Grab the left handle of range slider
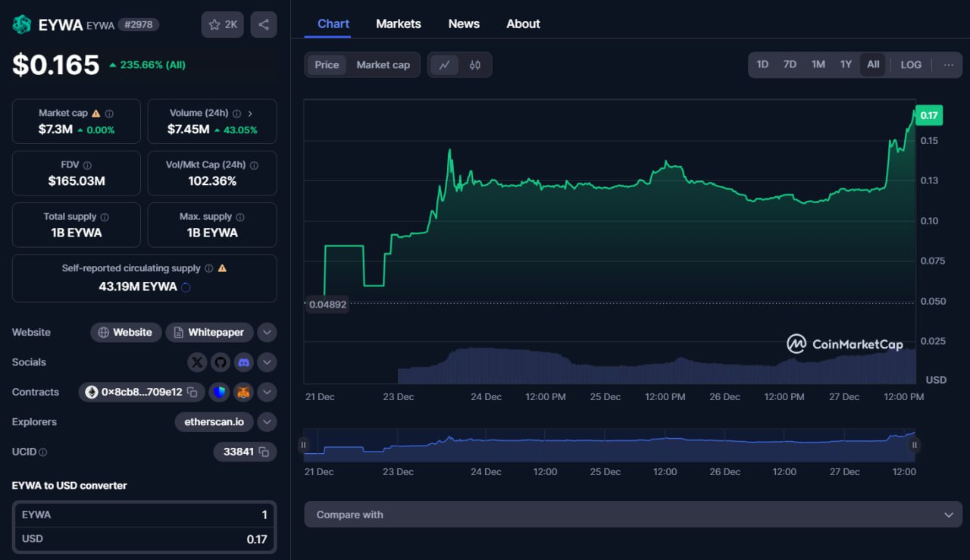Viewport: 970px width, 560px height. 304,446
